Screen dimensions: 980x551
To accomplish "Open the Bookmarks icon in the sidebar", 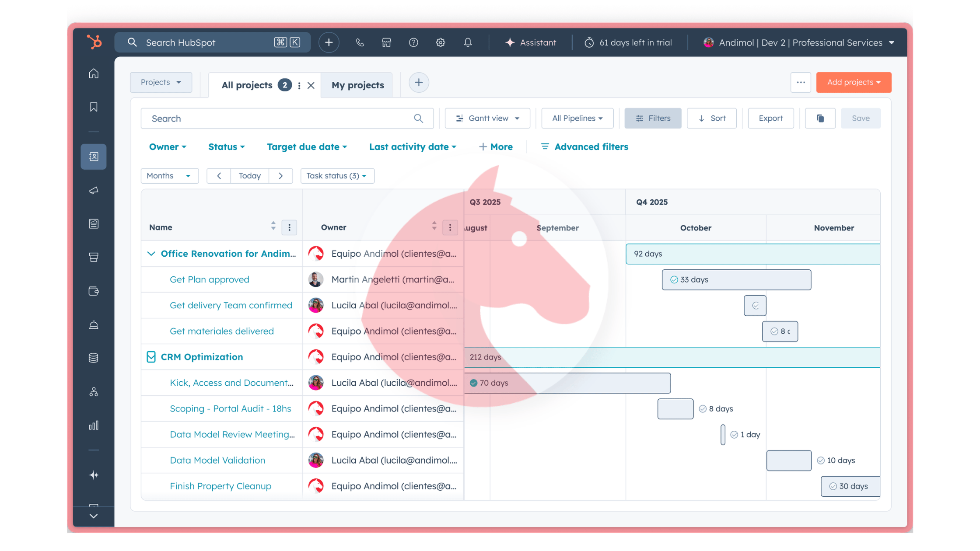I will click(x=93, y=106).
